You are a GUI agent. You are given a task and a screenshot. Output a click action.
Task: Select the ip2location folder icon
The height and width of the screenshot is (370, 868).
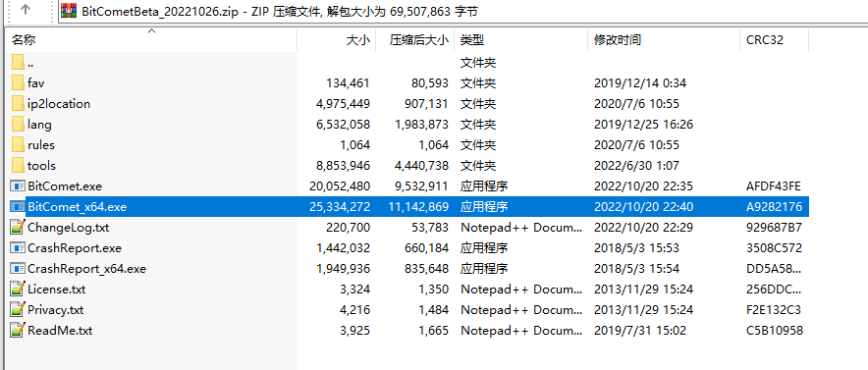[x=18, y=103]
